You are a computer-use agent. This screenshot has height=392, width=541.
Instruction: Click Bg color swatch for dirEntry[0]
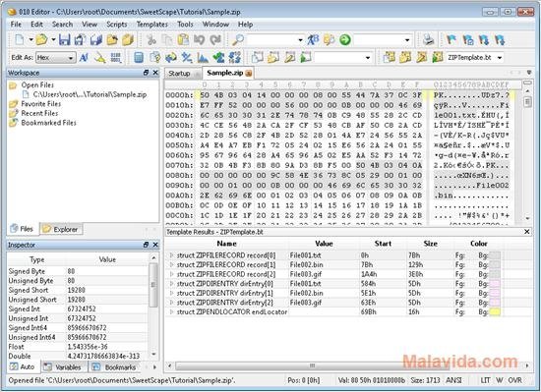[495, 284]
